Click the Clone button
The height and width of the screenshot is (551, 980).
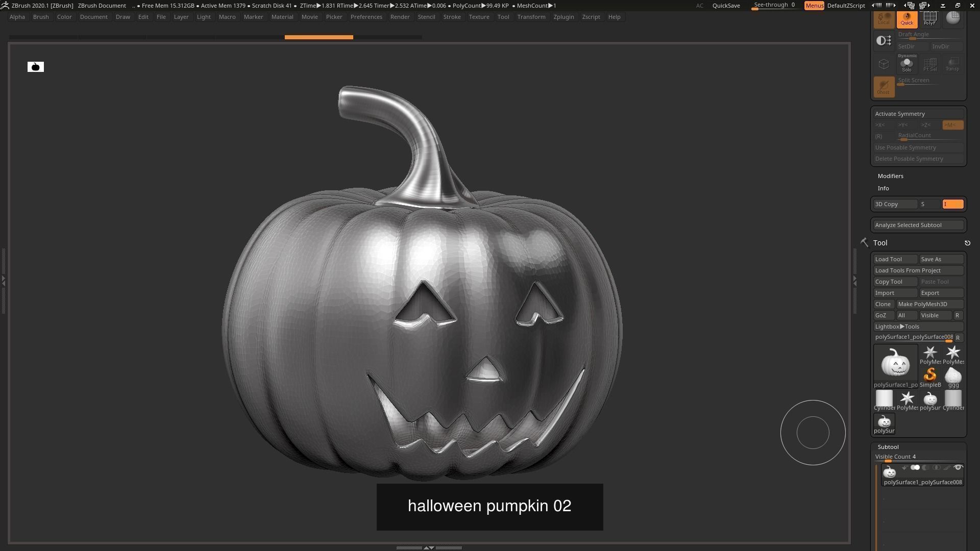884,304
